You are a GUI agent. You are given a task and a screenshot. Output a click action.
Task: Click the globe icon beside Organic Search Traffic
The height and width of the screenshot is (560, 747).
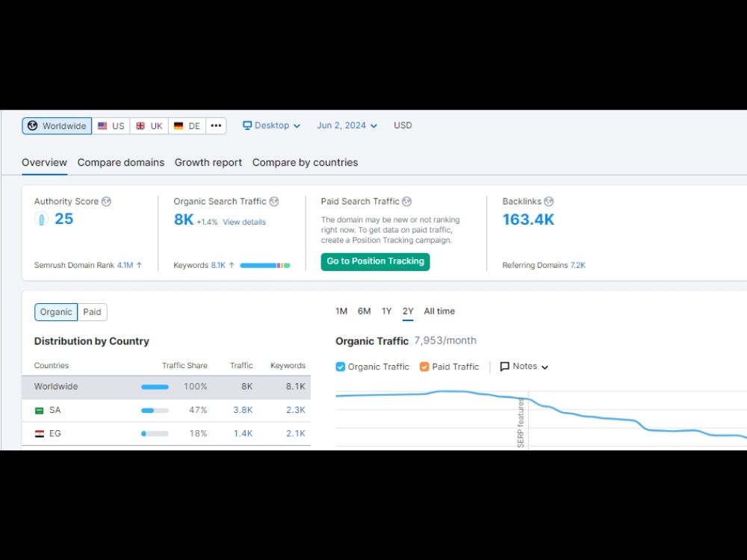click(274, 202)
